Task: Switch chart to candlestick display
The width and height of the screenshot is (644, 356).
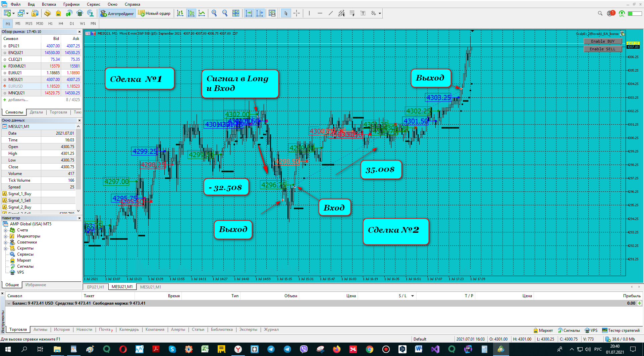Action: [x=191, y=13]
